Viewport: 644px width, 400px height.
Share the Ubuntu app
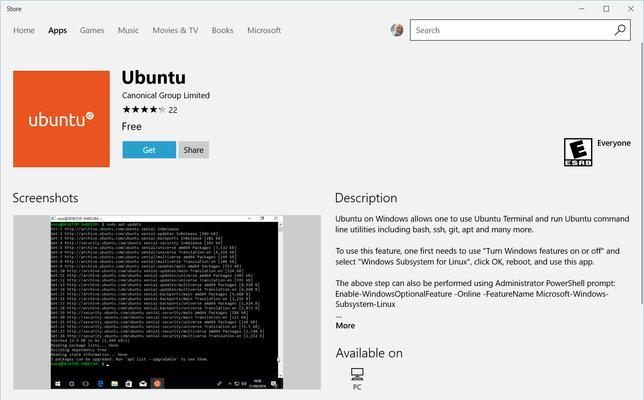[x=193, y=150]
